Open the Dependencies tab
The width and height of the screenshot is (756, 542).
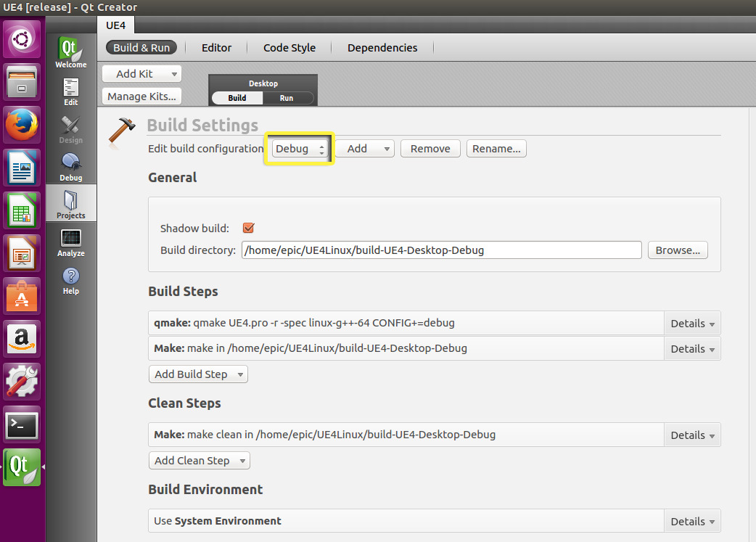pos(382,48)
